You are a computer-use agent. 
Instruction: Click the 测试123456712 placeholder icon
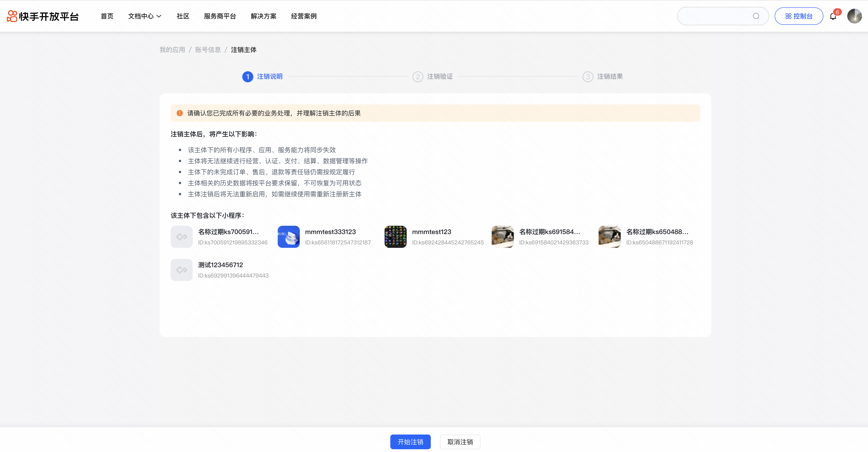182,270
